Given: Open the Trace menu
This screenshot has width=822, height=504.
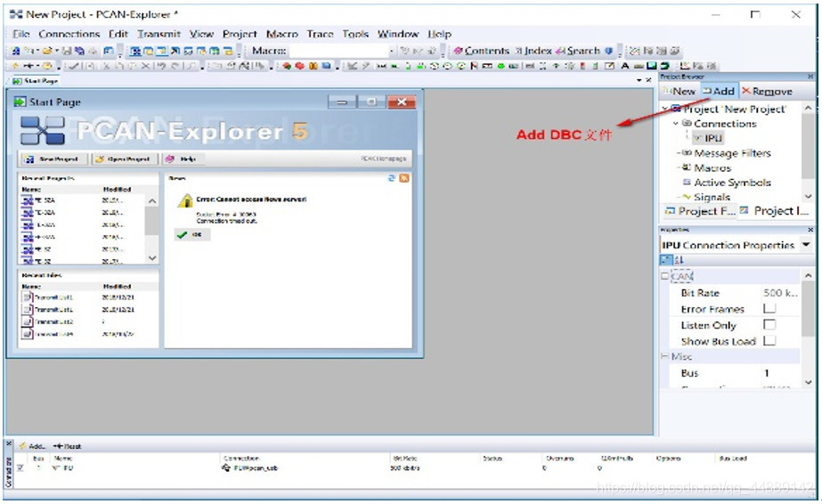Looking at the screenshot, I should pos(321,34).
